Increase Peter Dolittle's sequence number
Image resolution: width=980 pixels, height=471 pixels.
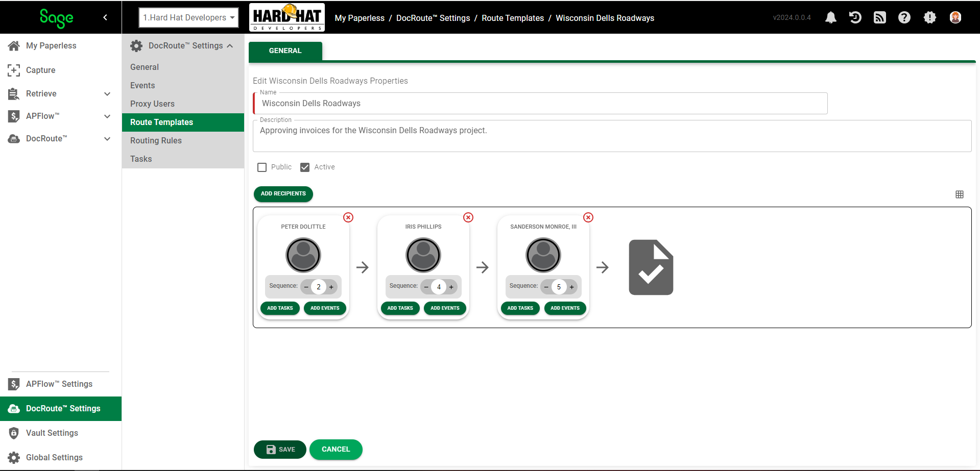(x=331, y=287)
